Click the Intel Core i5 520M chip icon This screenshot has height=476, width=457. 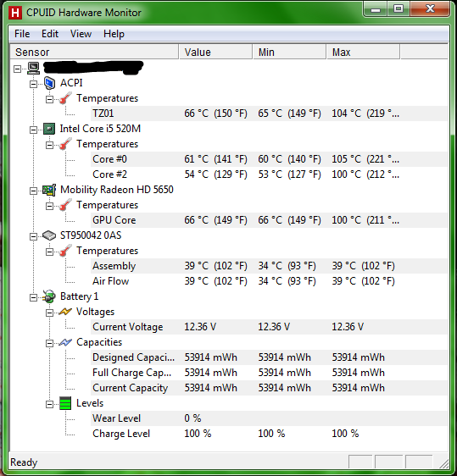pyautogui.click(x=49, y=129)
